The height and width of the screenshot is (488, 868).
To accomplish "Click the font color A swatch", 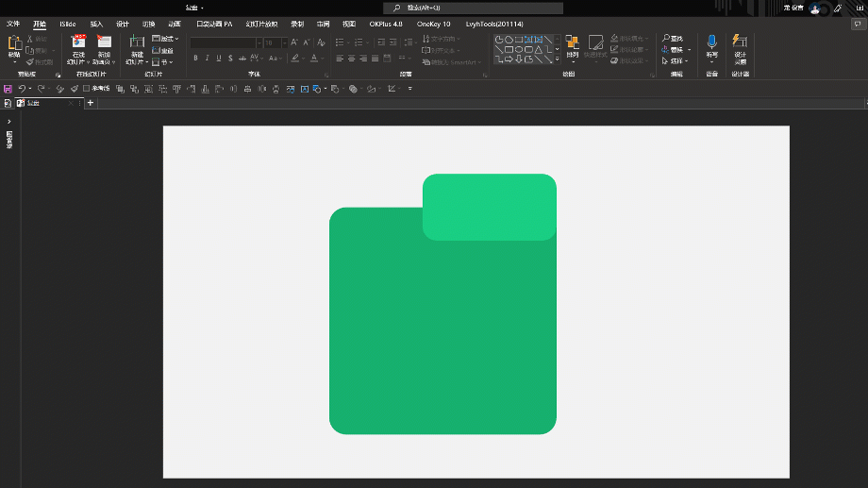I will coord(314,58).
